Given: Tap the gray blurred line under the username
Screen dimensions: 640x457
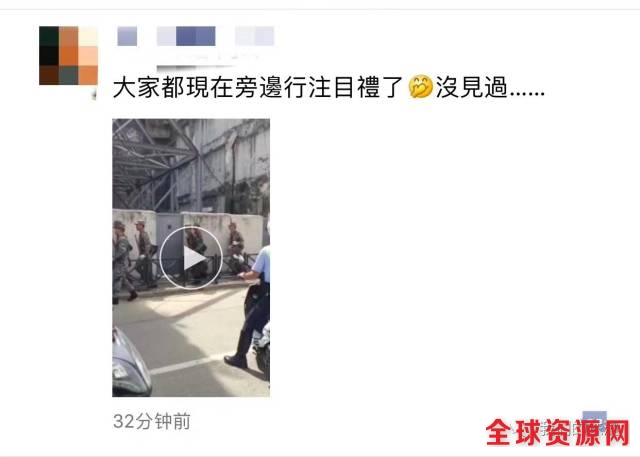Looking at the screenshot, I should (196, 68).
